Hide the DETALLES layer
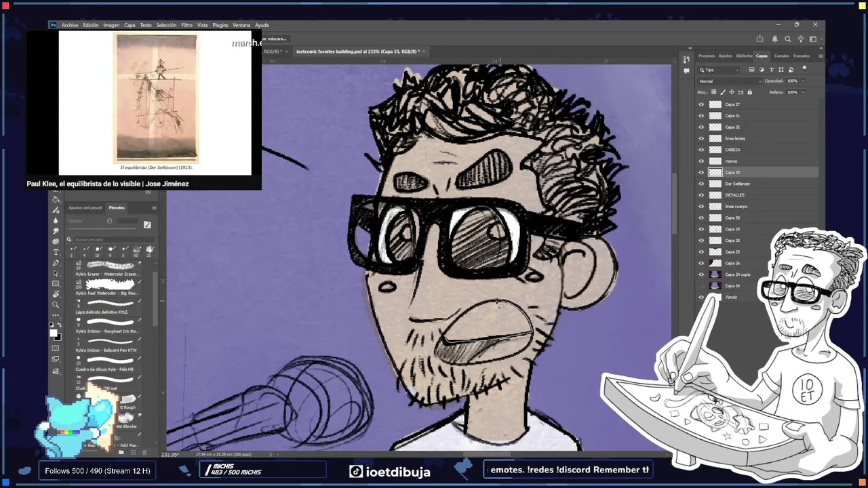The width and height of the screenshot is (868, 488). pyautogui.click(x=701, y=195)
